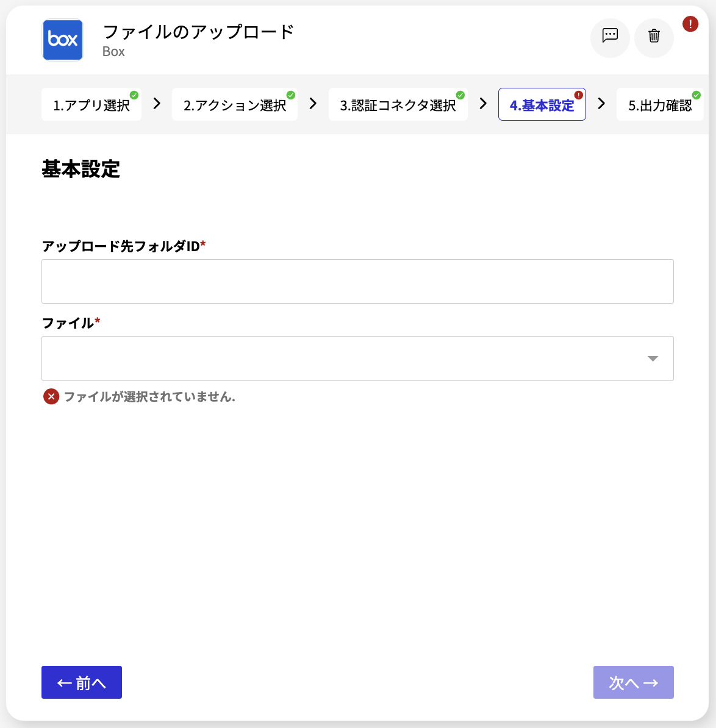Open the comment speech-bubble icon
Viewport: 716px width, 728px height.
tap(610, 36)
